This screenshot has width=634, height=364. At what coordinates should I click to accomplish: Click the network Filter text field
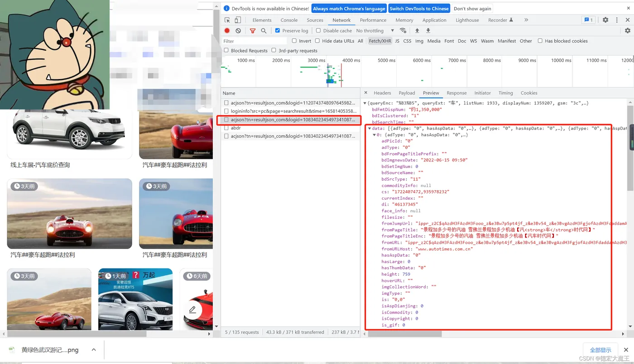[255, 41]
